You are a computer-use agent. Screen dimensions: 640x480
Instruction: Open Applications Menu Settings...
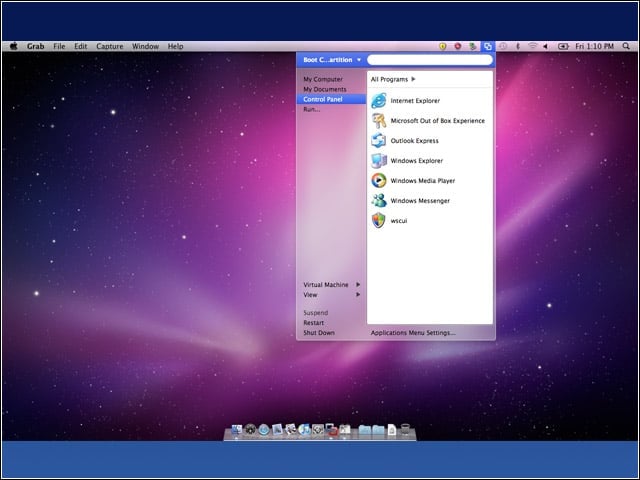(x=413, y=333)
